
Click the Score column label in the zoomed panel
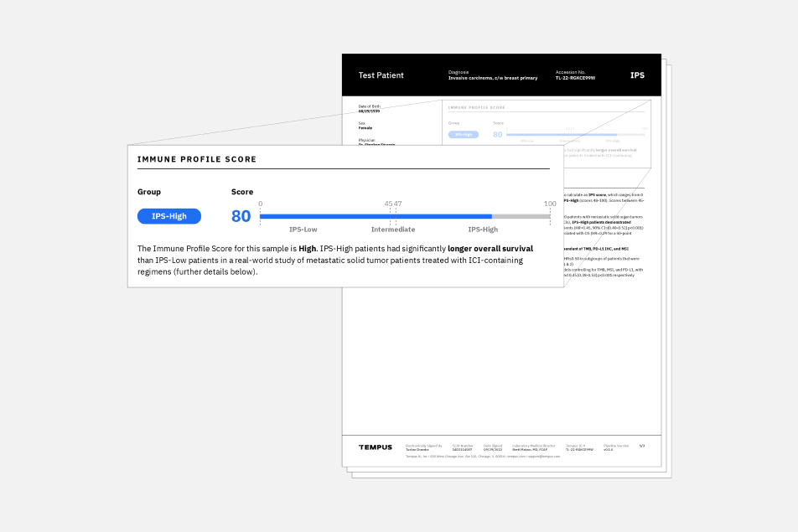[242, 192]
